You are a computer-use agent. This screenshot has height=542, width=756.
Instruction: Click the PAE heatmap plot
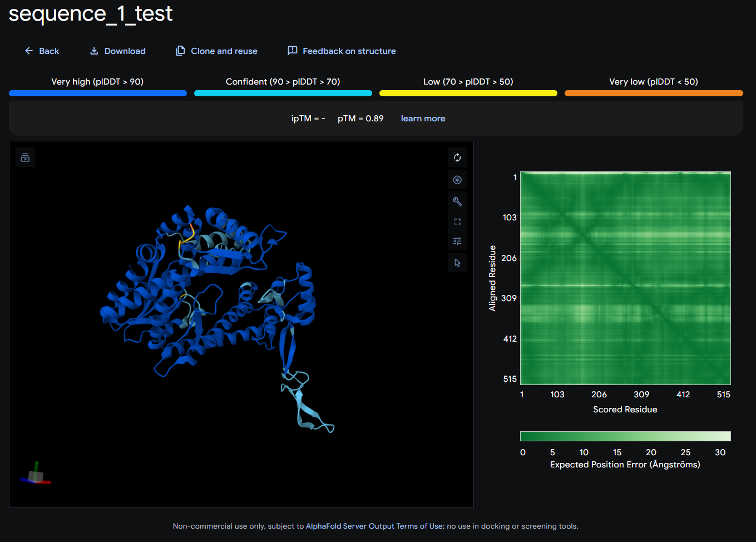[625, 278]
